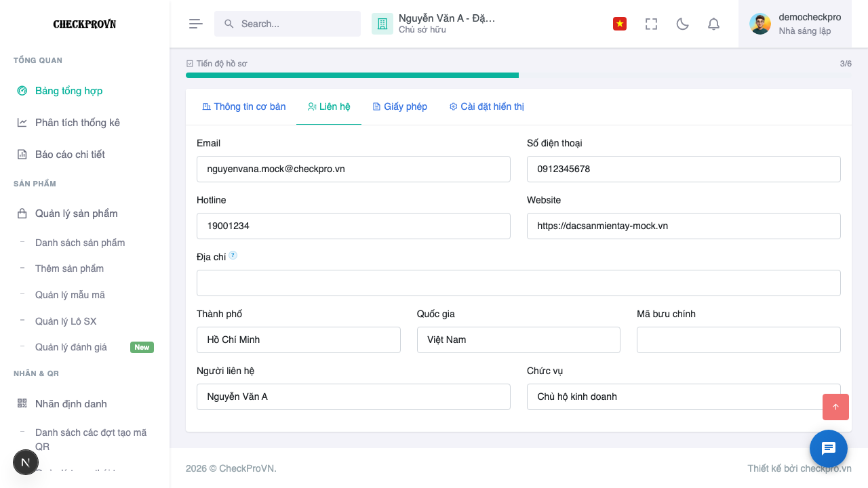Screen dimensions: 868x488
Task: Click the Nhãn định danh QR icon
Action: pyautogui.click(x=22, y=404)
